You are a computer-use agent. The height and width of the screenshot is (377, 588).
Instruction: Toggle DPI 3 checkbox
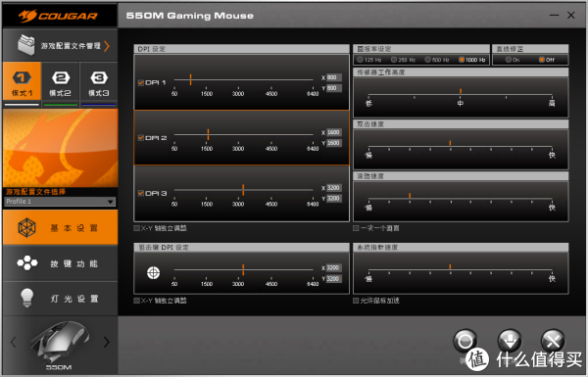(140, 193)
